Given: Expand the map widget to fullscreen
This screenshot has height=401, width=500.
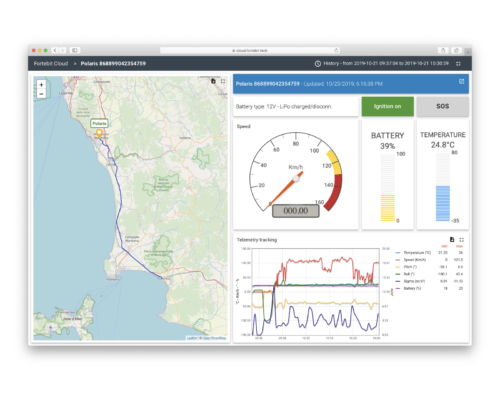Looking at the screenshot, I should [223, 81].
